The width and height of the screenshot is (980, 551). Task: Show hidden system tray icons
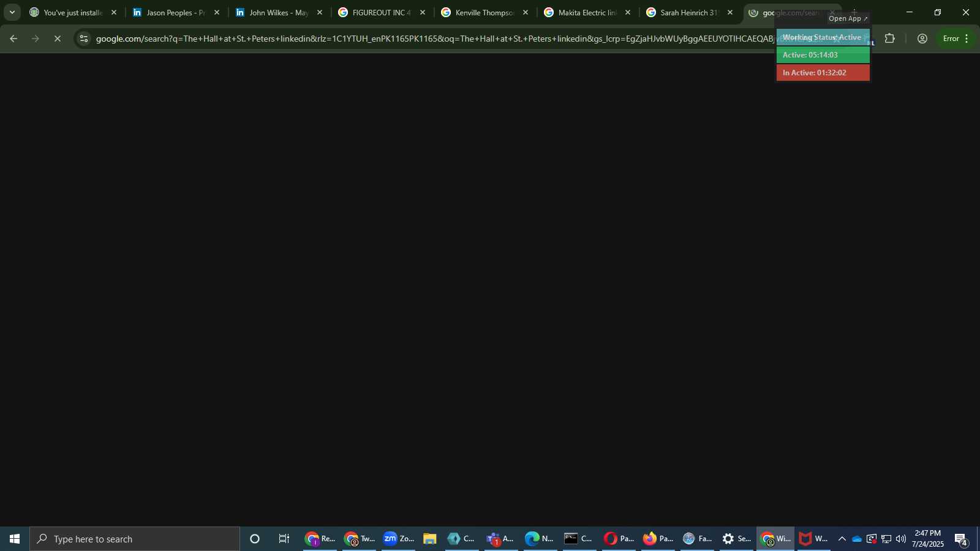[842, 539]
